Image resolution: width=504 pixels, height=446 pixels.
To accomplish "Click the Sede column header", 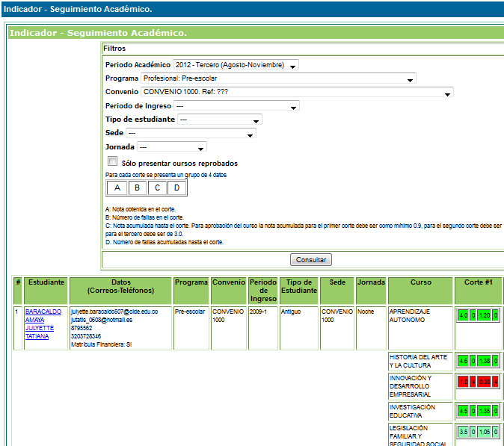I will point(337,291).
